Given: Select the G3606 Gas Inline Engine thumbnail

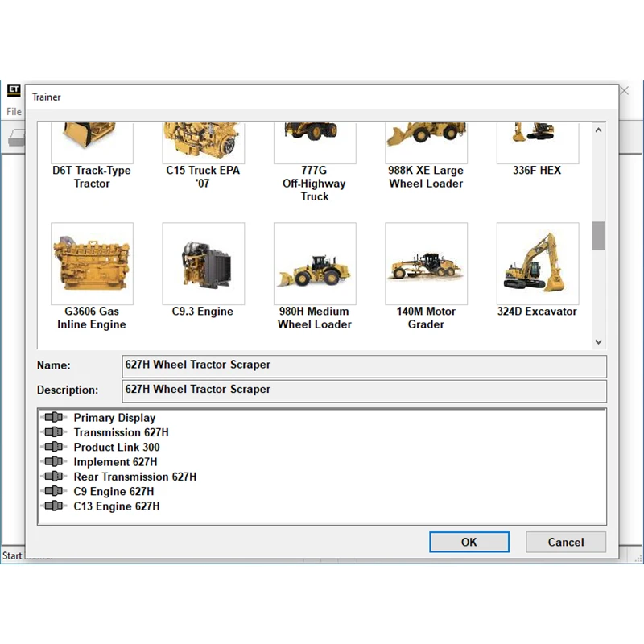Looking at the screenshot, I should (x=92, y=263).
